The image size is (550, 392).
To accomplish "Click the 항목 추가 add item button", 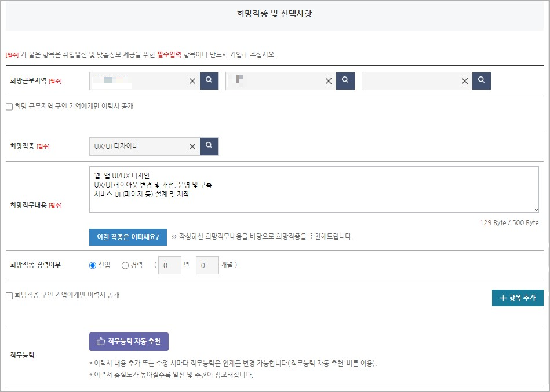I will tap(517, 298).
